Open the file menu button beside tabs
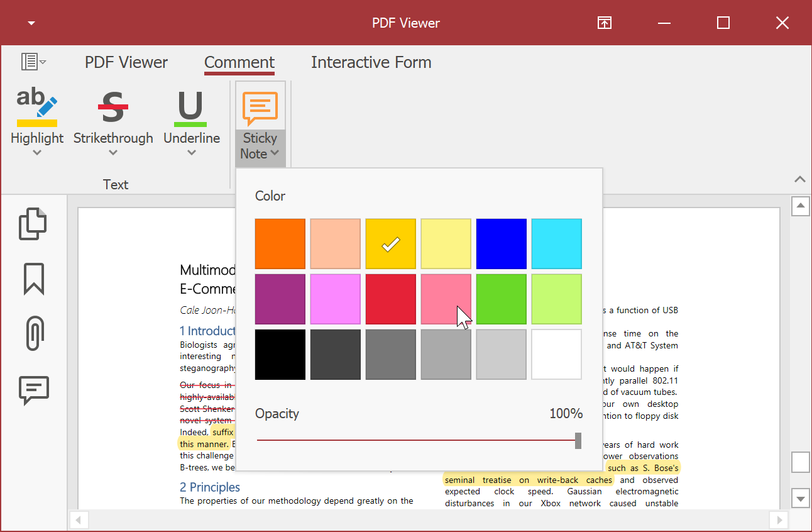The width and height of the screenshot is (812, 532). click(33, 62)
